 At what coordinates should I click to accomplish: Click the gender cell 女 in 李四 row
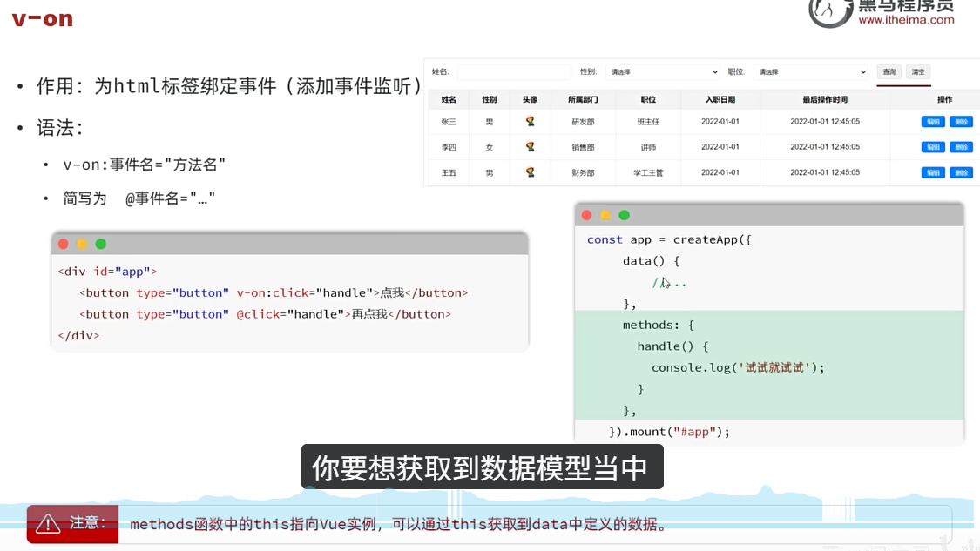pos(490,147)
